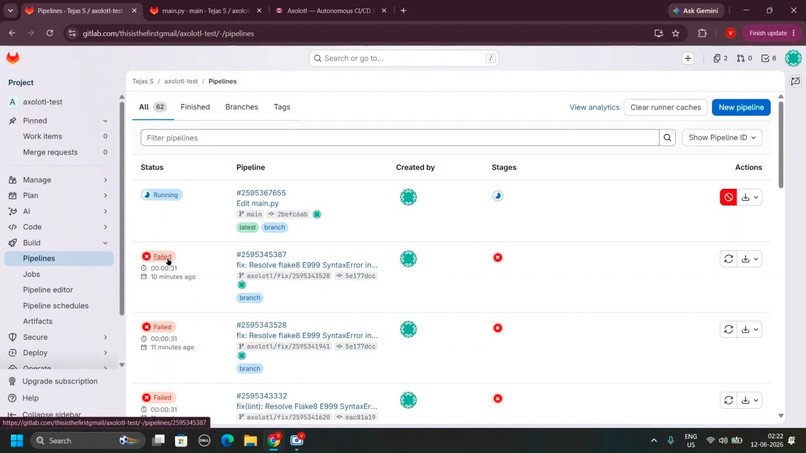Expand the Deploy sidebar section
Image resolution: width=806 pixels, height=453 pixels.
coord(59,353)
